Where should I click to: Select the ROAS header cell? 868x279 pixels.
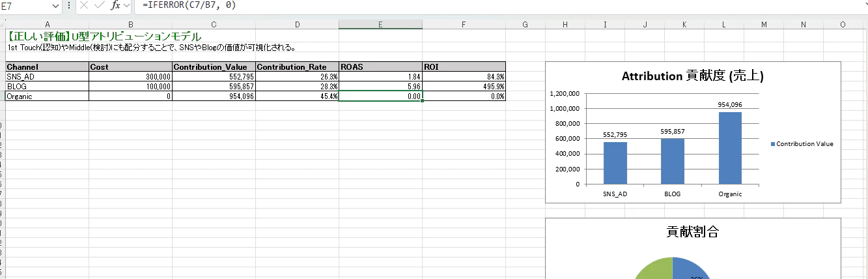click(x=380, y=66)
